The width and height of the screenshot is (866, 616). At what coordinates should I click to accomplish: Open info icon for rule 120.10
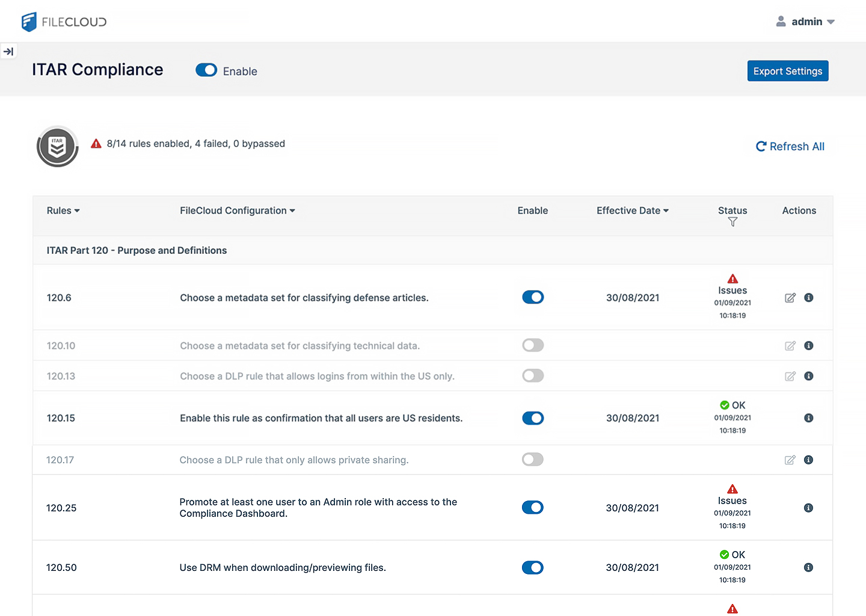(809, 346)
